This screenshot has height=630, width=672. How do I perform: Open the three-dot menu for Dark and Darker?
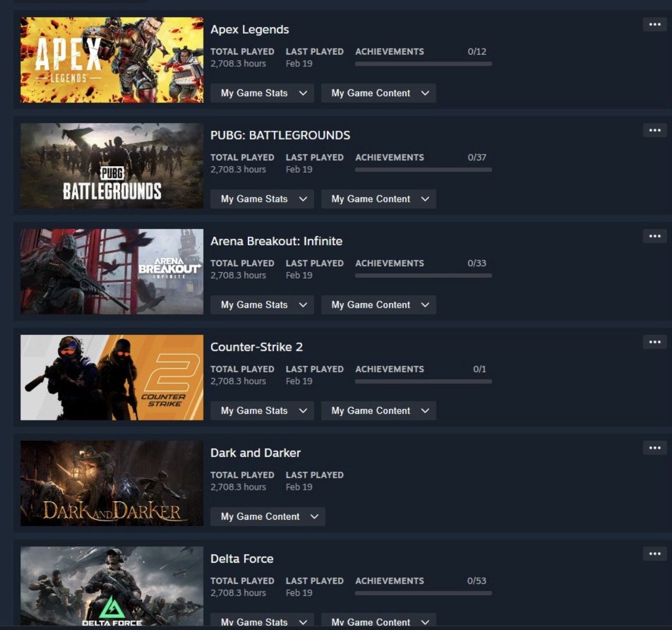(x=655, y=448)
